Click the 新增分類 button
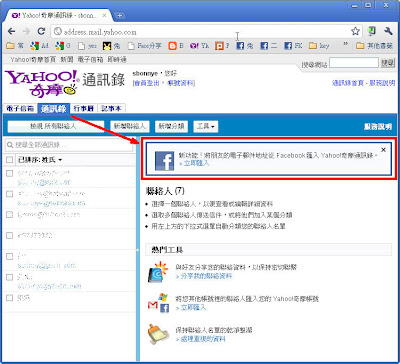This screenshot has width=400, height=364. click(171, 126)
